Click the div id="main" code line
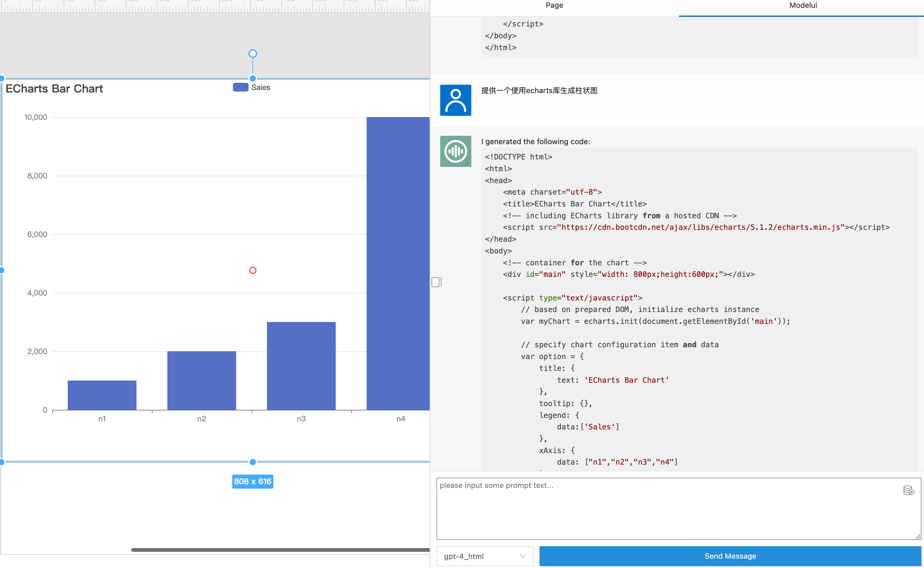The width and height of the screenshot is (924, 568). (629, 274)
